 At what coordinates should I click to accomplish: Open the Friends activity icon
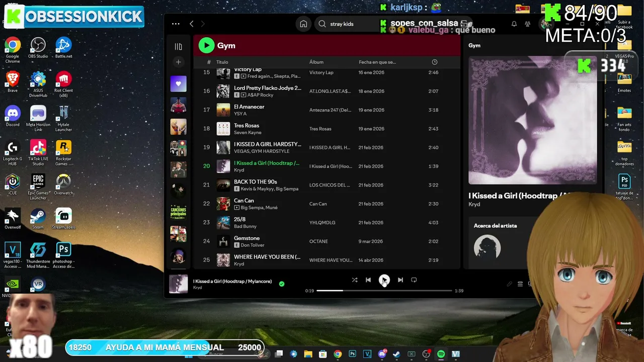(527, 24)
